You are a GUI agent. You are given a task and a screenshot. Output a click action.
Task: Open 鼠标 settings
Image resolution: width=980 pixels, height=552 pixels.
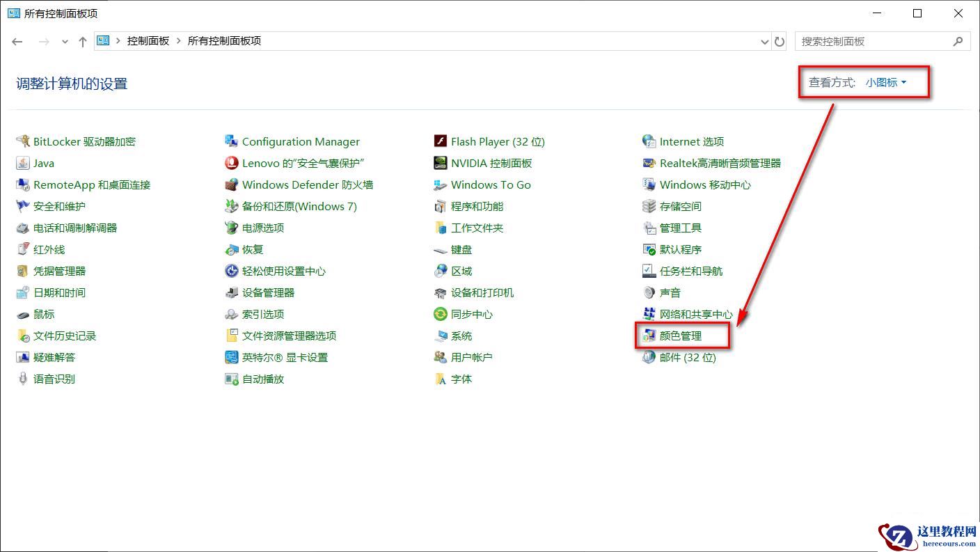[x=42, y=314]
